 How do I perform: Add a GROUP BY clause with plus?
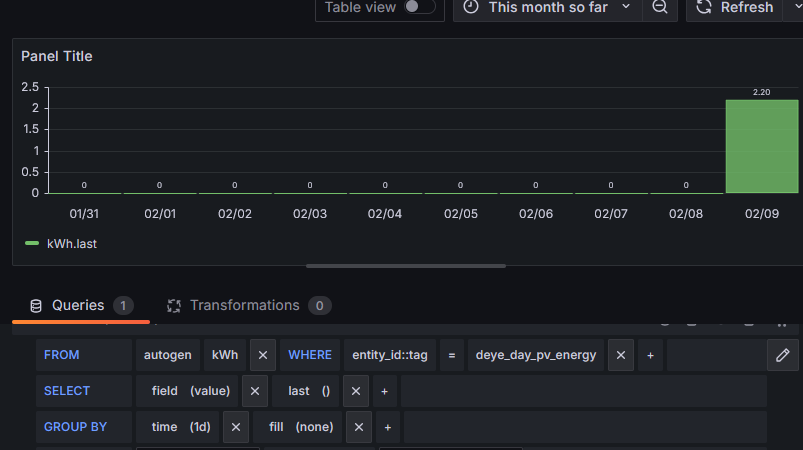[x=387, y=427]
